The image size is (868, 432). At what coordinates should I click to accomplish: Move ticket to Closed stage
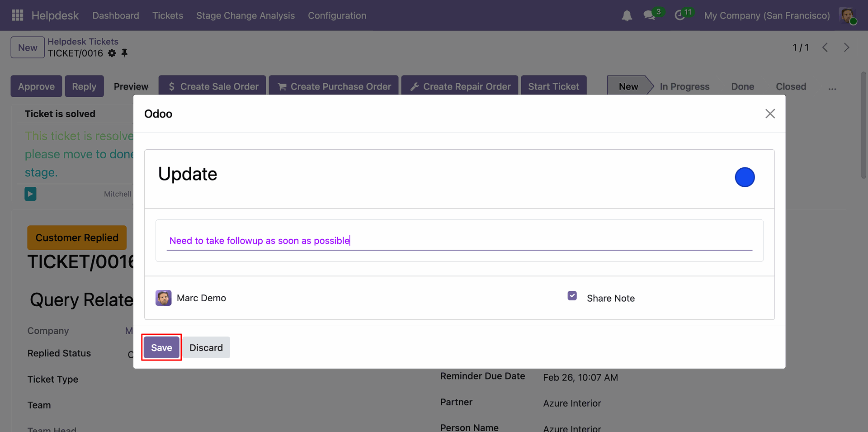tap(791, 86)
